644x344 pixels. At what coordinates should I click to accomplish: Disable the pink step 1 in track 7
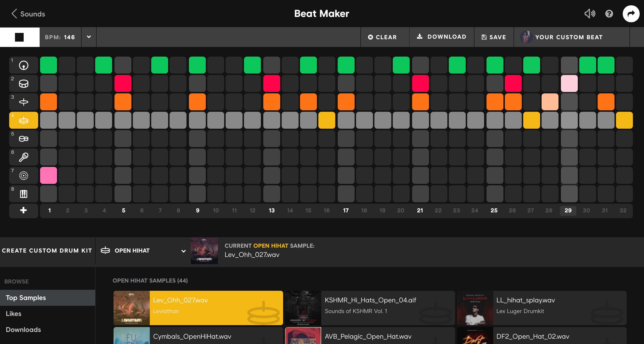coord(49,175)
